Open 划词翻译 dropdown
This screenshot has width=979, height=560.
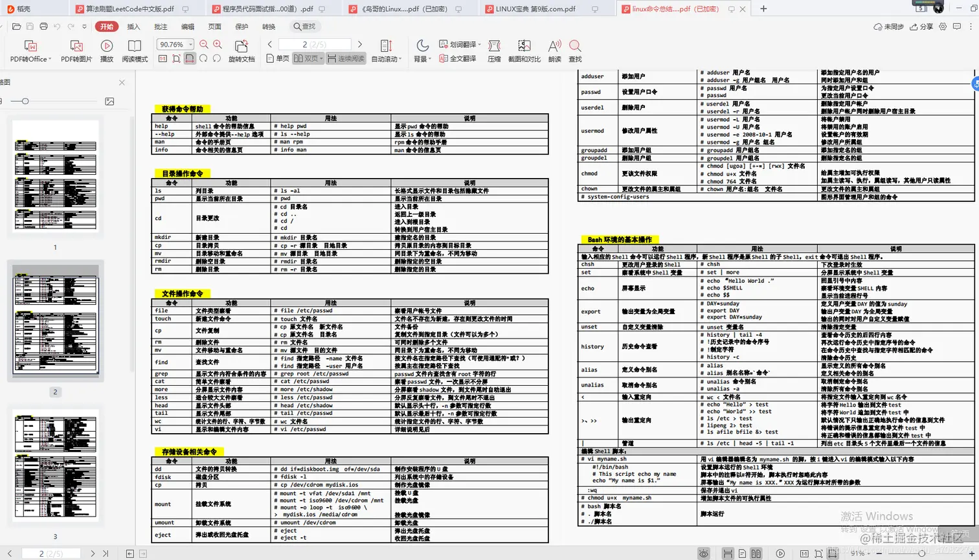(x=460, y=45)
